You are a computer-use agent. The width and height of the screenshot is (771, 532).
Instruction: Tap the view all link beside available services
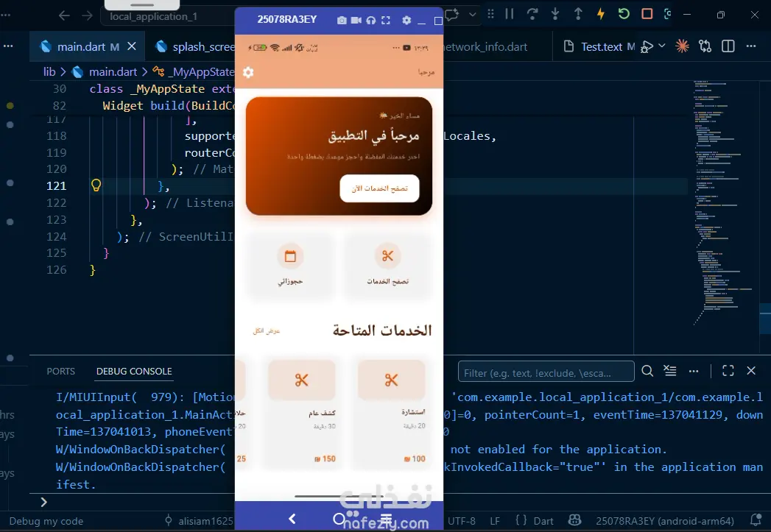[x=266, y=330]
